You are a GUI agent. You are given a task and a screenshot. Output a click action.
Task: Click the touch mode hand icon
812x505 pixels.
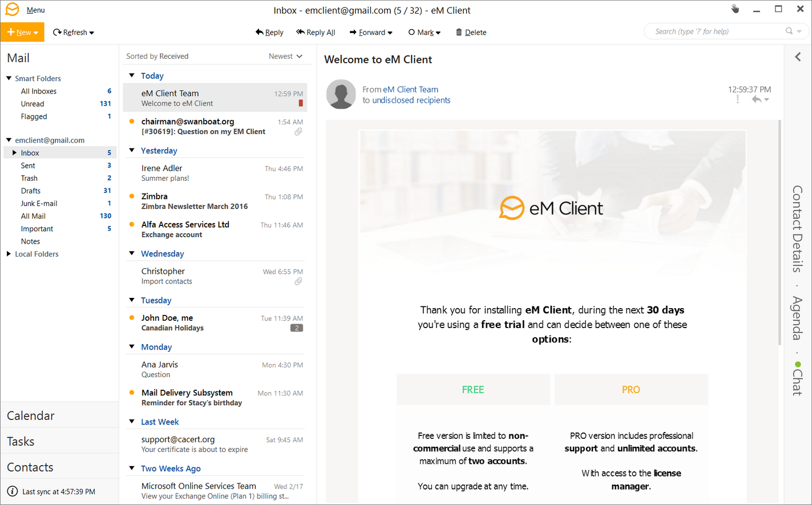point(735,9)
